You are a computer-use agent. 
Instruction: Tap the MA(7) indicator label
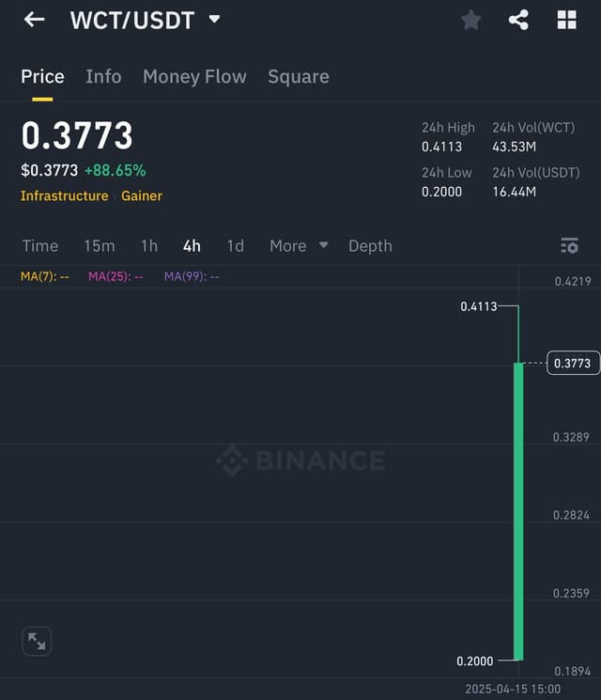click(45, 276)
